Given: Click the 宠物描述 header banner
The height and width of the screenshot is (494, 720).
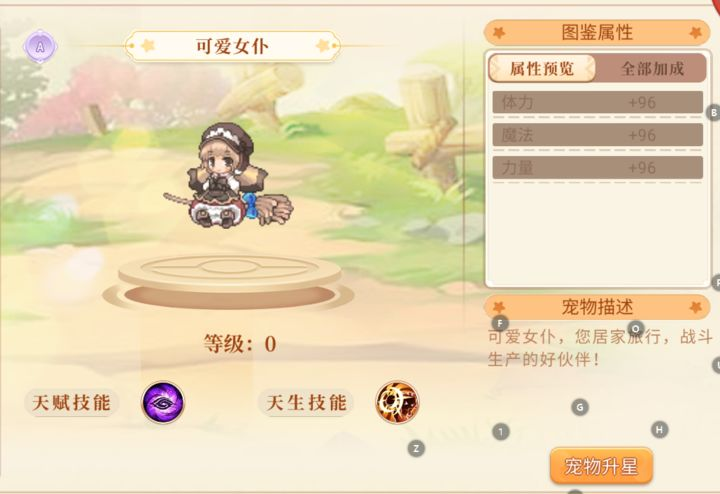Looking at the screenshot, I should pyautogui.click(x=597, y=307).
